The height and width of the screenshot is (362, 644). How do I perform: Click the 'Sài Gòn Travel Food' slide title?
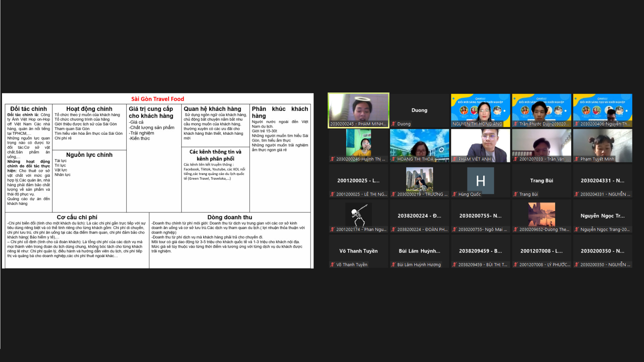158,99
